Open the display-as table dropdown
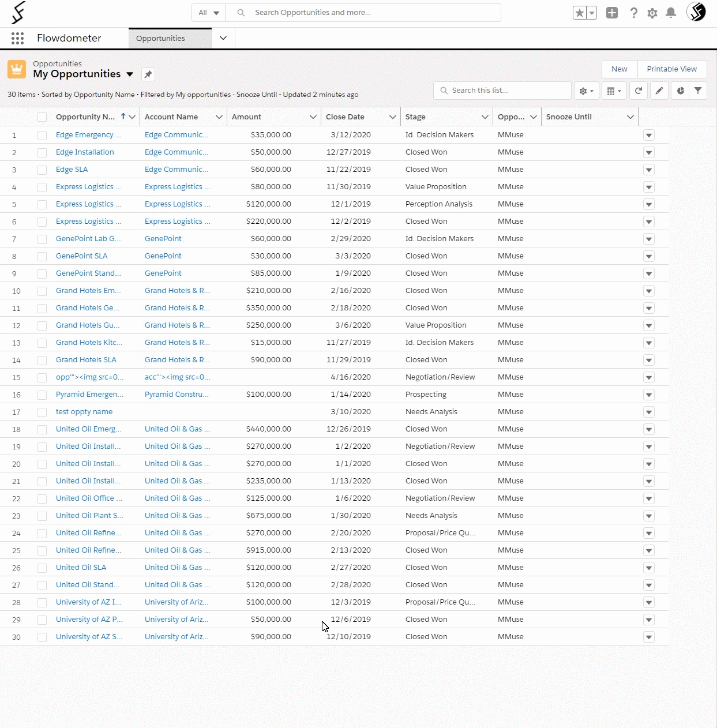The width and height of the screenshot is (717, 728). (614, 91)
